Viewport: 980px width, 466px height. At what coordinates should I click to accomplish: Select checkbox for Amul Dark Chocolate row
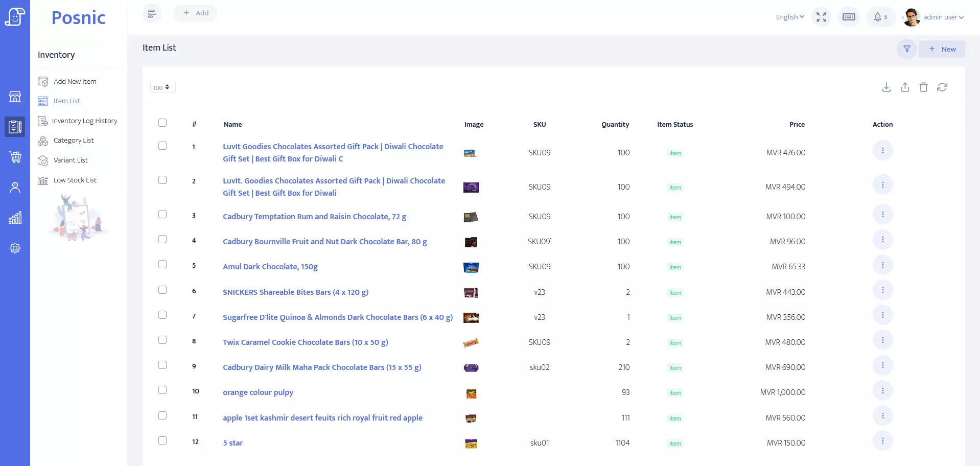162,264
